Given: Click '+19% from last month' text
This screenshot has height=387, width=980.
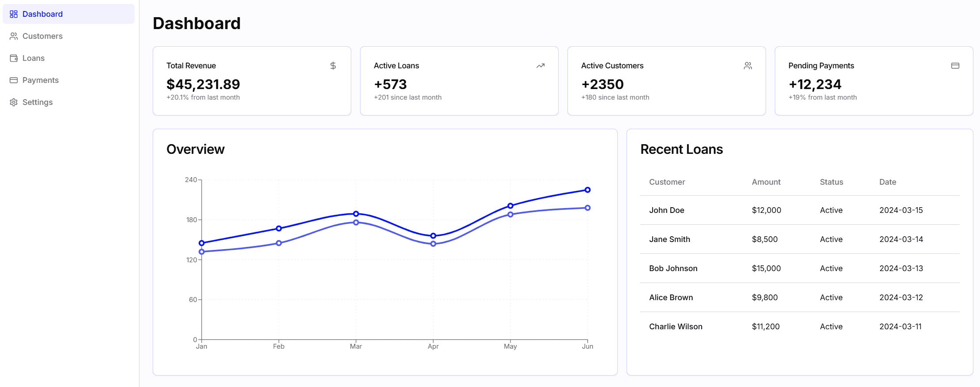Looking at the screenshot, I should [822, 97].
